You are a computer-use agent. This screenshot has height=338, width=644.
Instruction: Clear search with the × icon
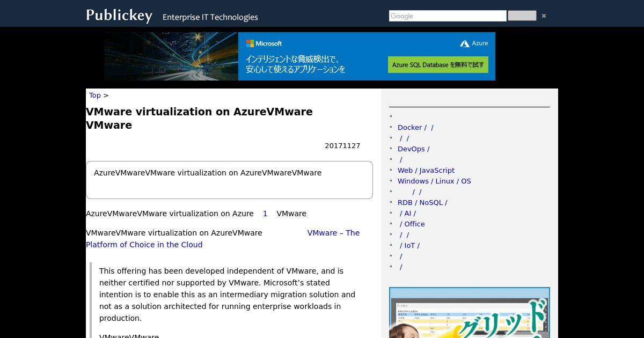[544, 16]
